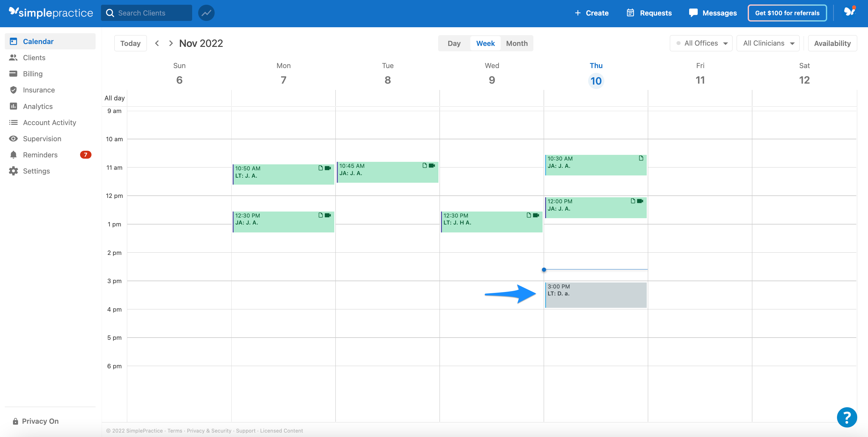The height and width of the screenshot is (437, 868).
Task: Open the All Offices dropdown
Action: 701,43
